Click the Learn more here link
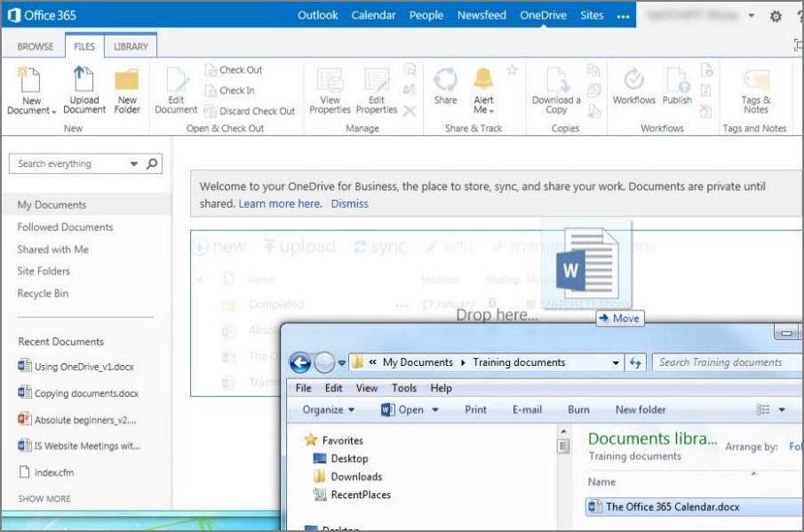Screen dimensions: 804x532 (x=280, y=203)
